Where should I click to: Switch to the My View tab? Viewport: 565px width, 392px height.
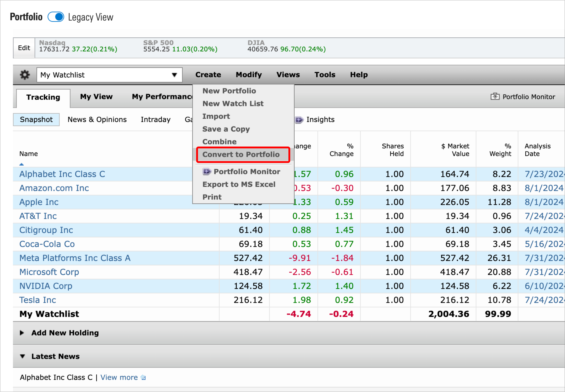click(96, 97)
